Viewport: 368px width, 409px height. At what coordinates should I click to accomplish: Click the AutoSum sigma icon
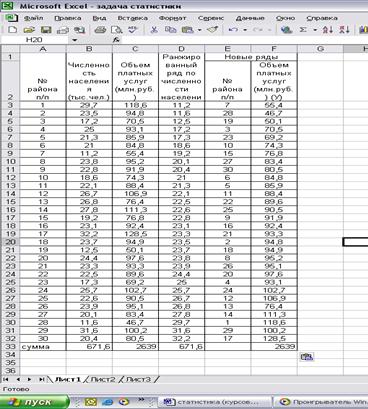point(303,30)
